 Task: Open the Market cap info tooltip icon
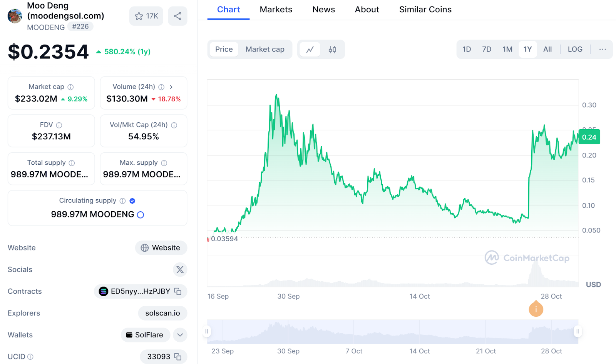(70, 87)
